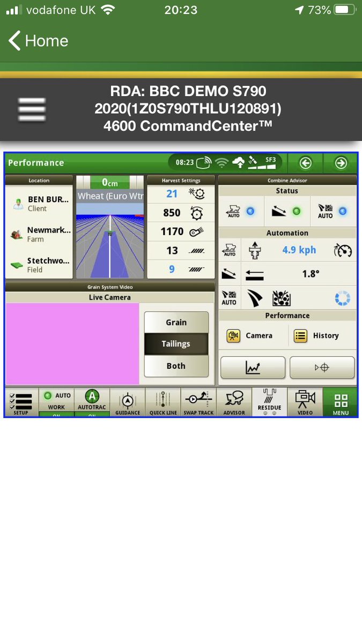Click the lateral tilt arrows icon
Image resolution: width=362 pixels, height=644 pixels.
254,275
